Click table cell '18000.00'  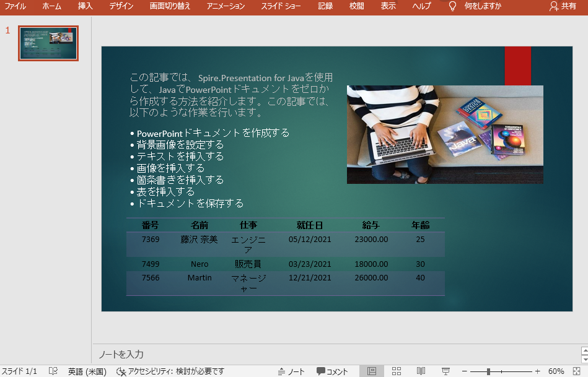[x=371, y=264]
